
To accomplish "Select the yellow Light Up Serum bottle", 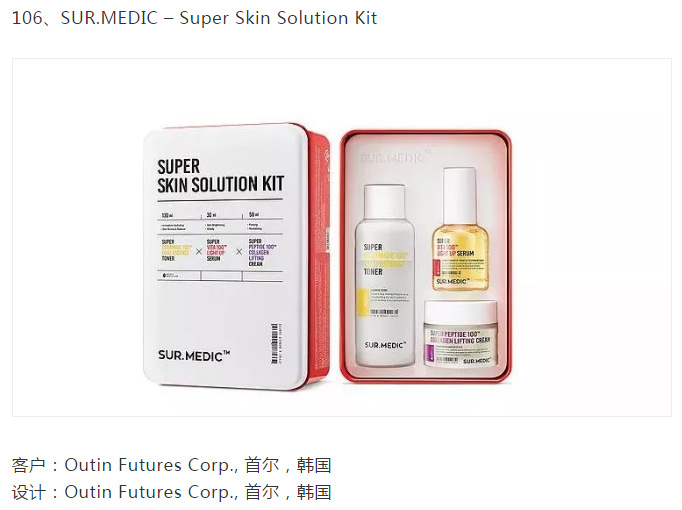I will point(460,229).
